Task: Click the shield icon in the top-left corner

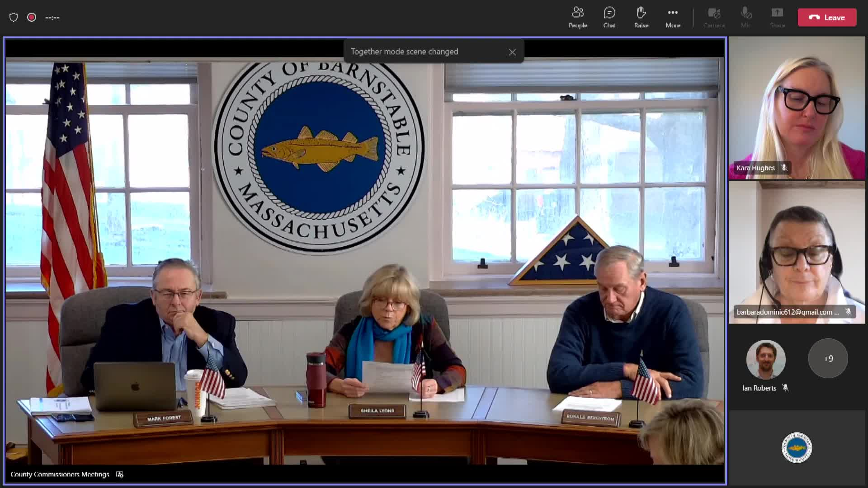Action: click(x=14, y=17)
